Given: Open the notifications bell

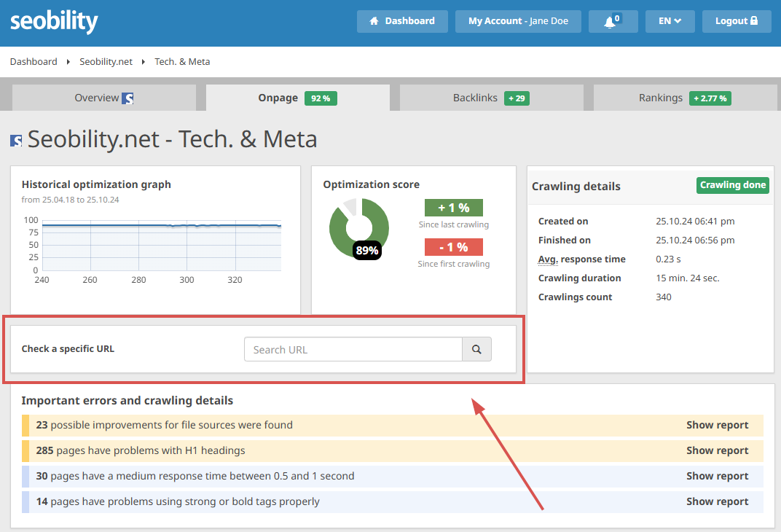Looking at the screenshot, I should (613, 21).
